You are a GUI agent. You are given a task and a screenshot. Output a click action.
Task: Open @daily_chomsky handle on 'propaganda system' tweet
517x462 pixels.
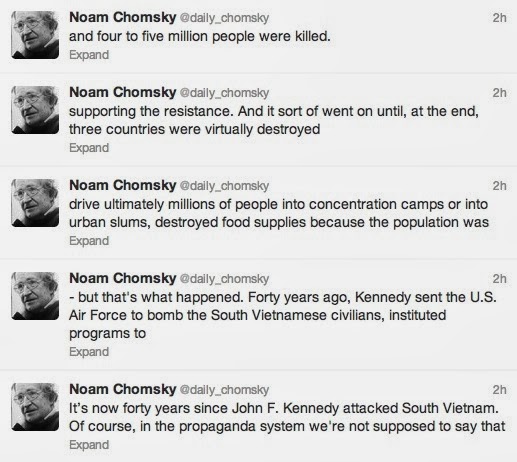[224, 390]
